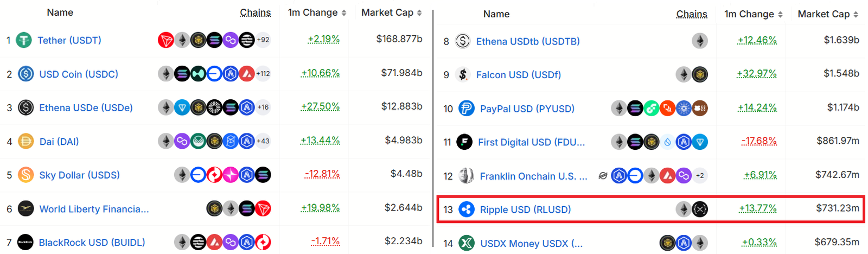Expand +112 more chains for USD Coin
The width and height of the screenshot is (868, 254).
[263, 74]
